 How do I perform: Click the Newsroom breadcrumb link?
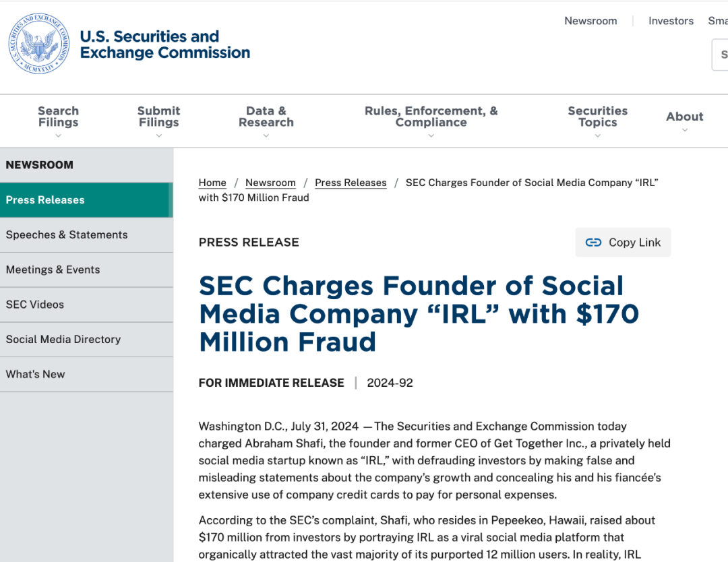point(270,183)
